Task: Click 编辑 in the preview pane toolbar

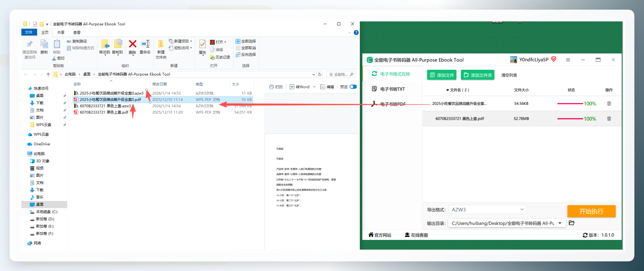Action: [327, 87]
